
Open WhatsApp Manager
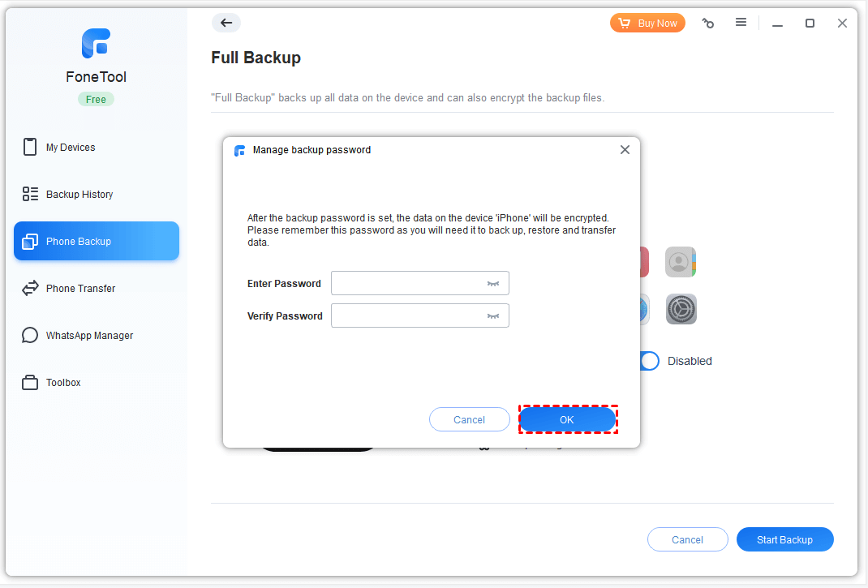click(89, 336)
